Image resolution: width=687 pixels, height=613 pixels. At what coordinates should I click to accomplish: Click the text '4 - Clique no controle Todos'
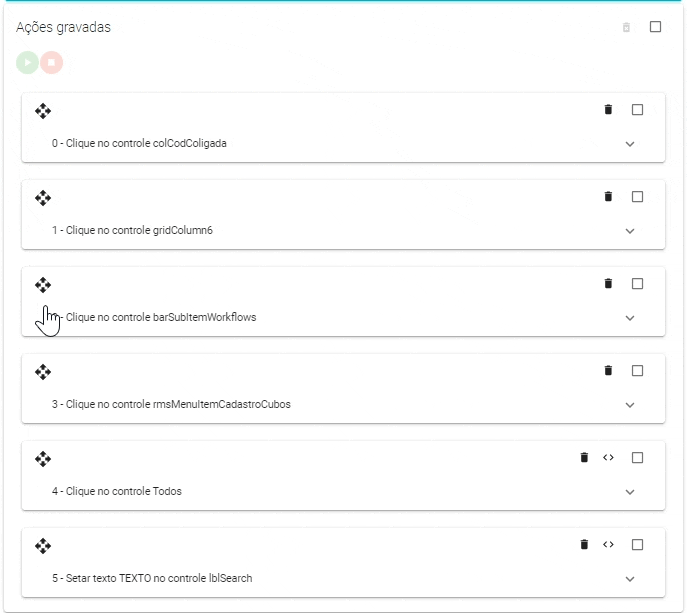tap(117, 492)
